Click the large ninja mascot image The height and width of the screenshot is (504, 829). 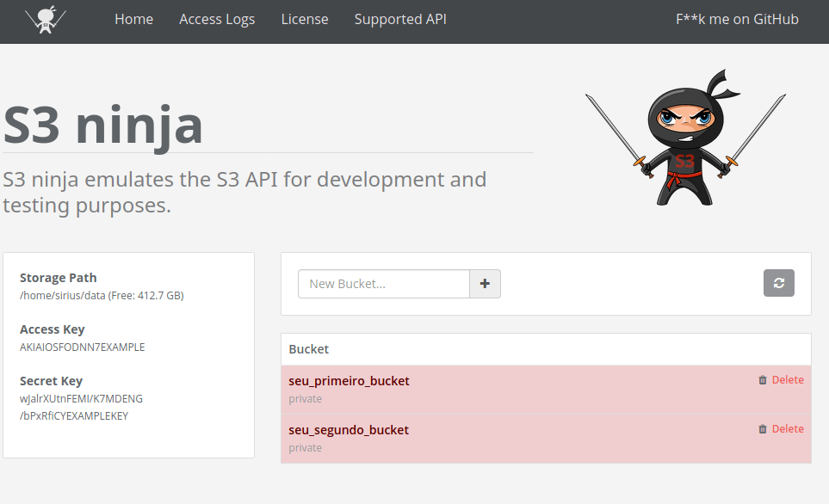[x=686, y=138]
